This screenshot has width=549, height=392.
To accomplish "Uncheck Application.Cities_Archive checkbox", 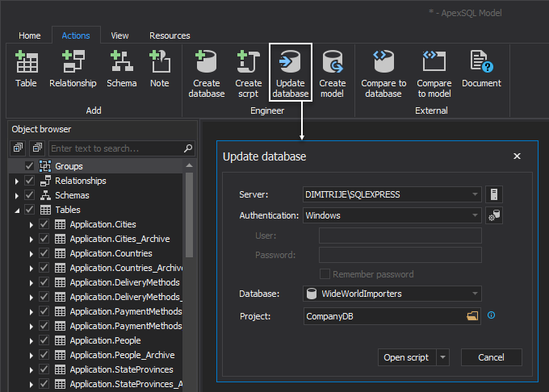I will tap(44, 239).
